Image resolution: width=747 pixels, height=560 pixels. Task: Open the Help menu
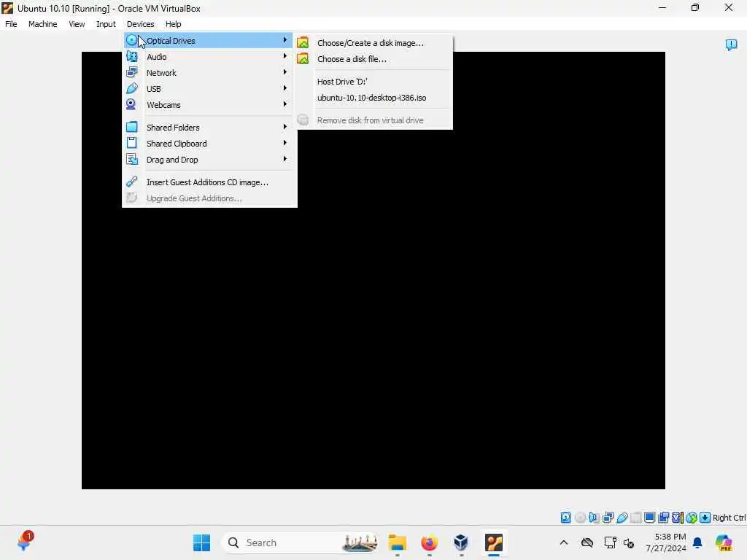click(x=174, y=24)
